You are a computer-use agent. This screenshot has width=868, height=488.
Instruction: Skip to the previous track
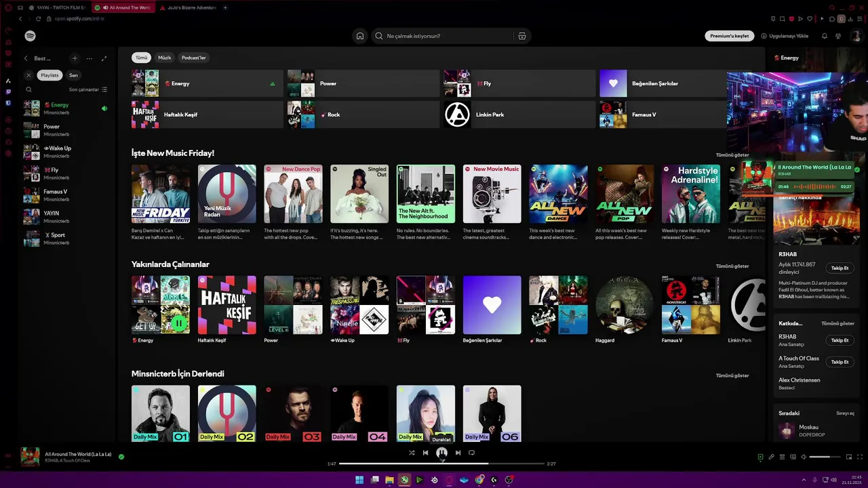(426, 453)
